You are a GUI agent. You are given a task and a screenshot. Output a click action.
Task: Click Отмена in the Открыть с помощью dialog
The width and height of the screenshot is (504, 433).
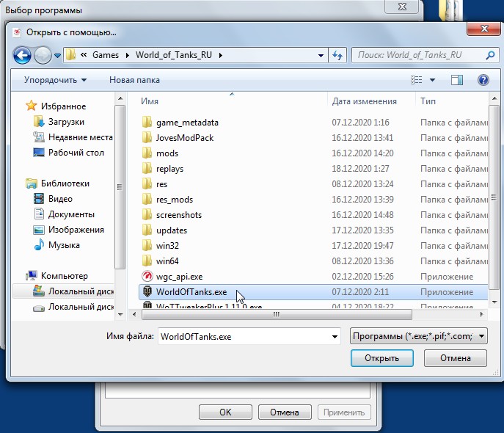click(456, 358)
